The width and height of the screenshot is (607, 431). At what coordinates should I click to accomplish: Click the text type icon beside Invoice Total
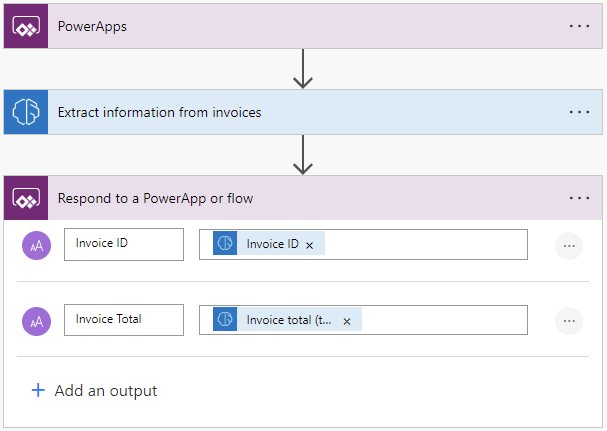tap(36, 321)
